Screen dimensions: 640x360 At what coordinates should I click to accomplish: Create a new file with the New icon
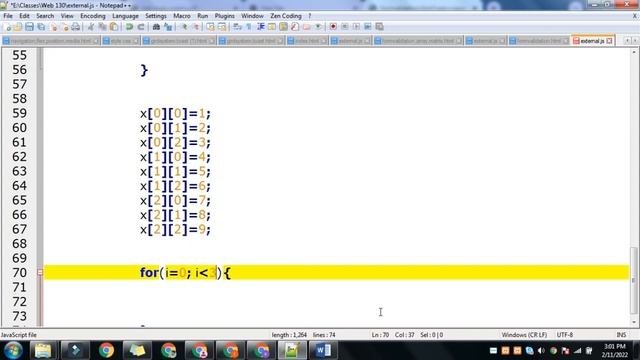point(7,27)
